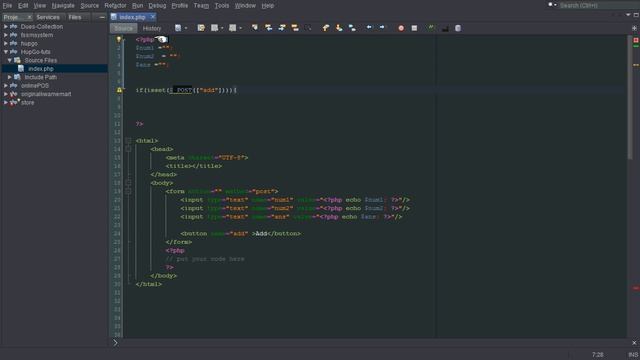The image size is (640, 360).
Task: Click php icon of Does-Collection project
Action: click(x=13, y=26)
